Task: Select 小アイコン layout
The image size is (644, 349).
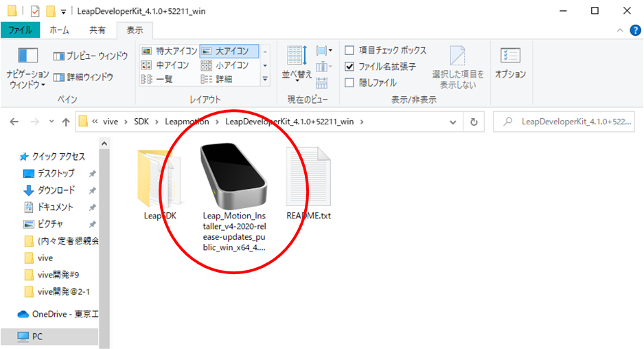Action: point(225,65)
